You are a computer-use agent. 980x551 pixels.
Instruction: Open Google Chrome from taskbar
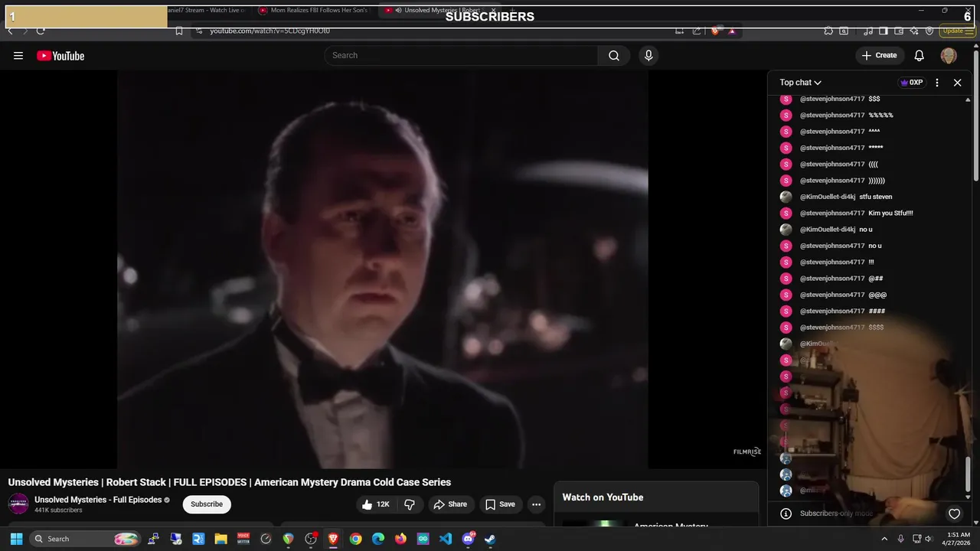[355, 539]
